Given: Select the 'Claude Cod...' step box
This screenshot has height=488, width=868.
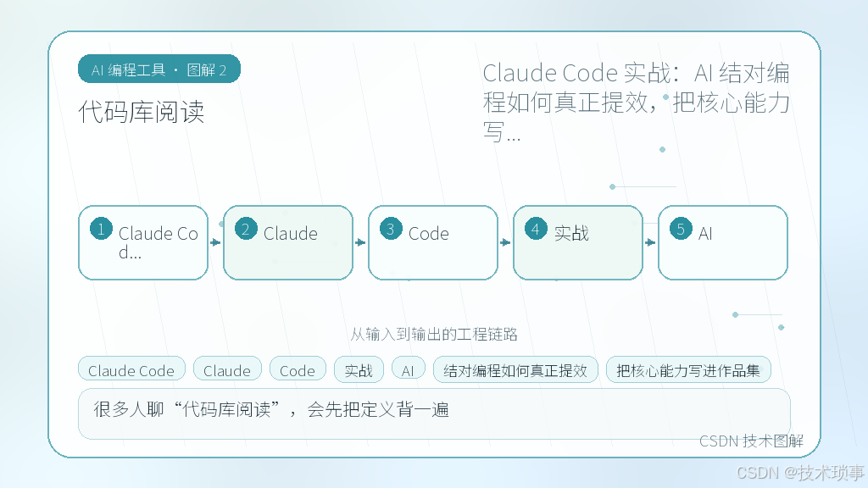Looking at the screenshot, I should point(143,243).
